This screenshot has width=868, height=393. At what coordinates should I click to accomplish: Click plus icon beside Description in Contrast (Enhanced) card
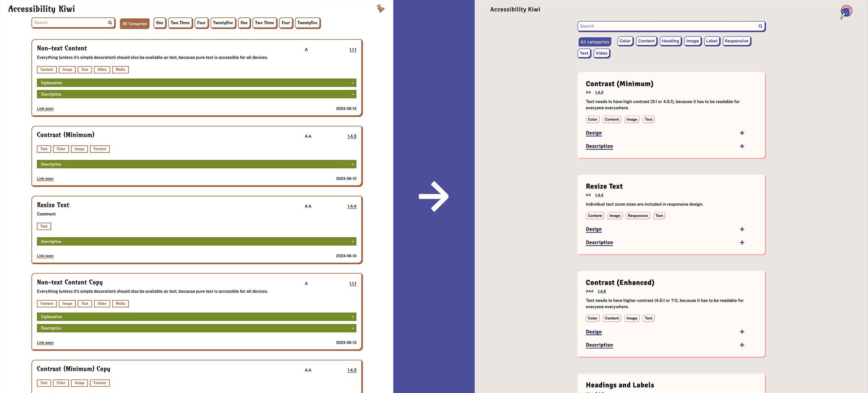(742, 345)
